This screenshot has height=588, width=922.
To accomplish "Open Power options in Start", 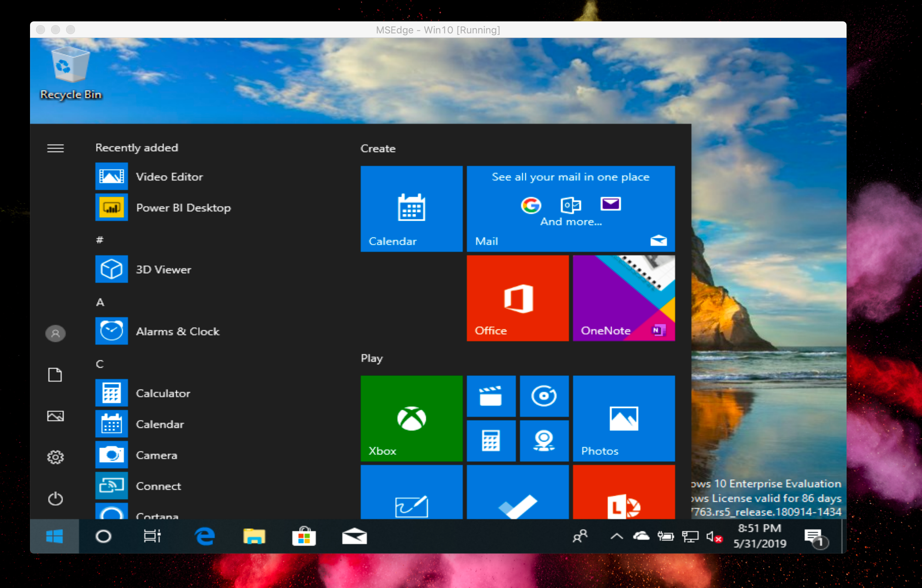I will pos(55,498).
